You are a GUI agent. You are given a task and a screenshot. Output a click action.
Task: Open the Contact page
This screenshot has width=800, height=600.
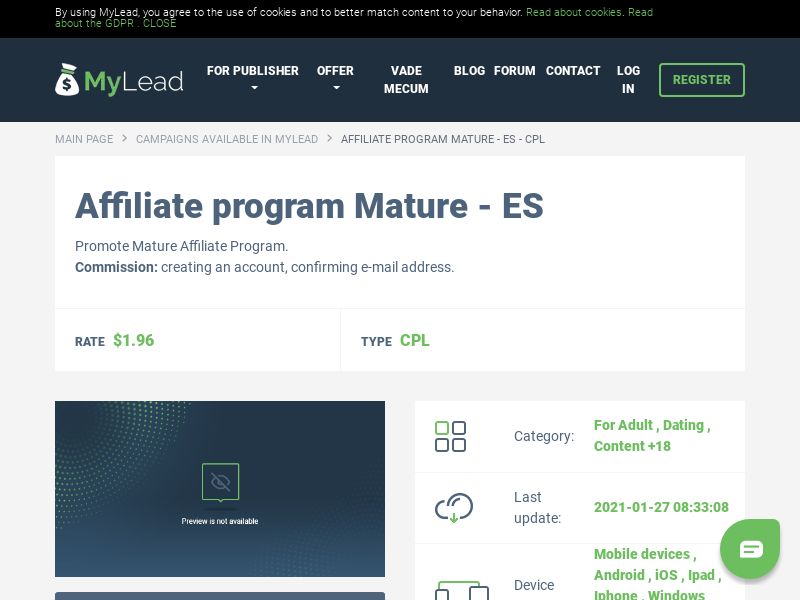click(573, 71)
